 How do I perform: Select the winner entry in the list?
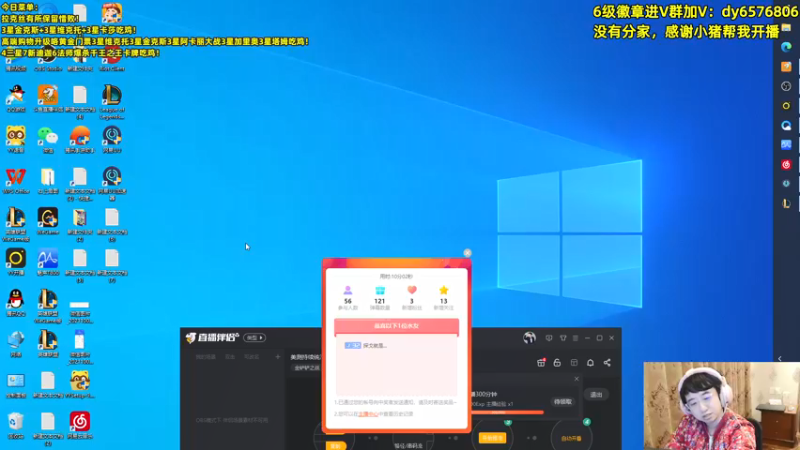366,345
